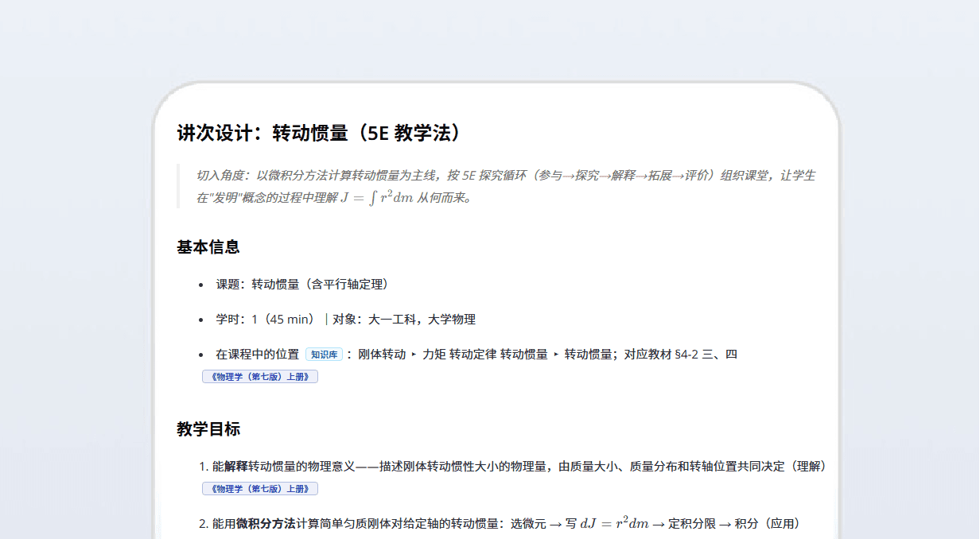The height and width of the screenshot is (539, 980).
Task: Click the 在课程中的位置 bullet text
Action: pos(258,355)
